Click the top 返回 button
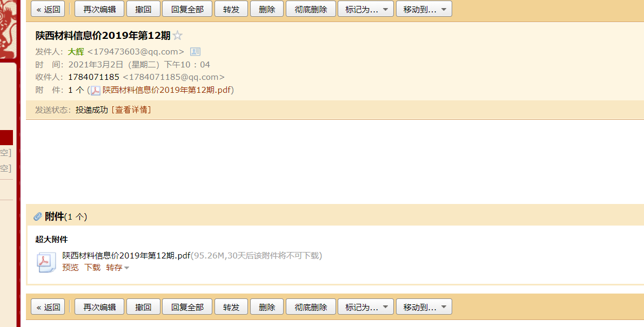644x327 pixels. [48, 9]
